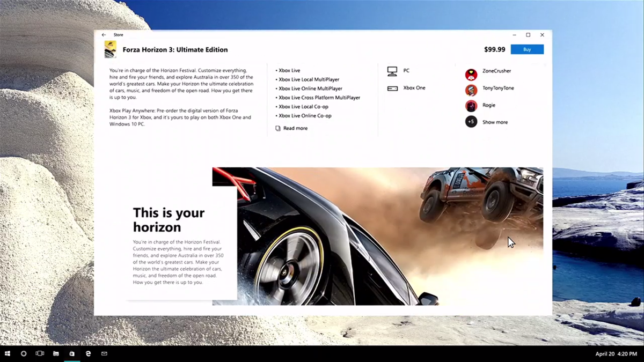Click the April 20 4:20 PM clock
Viewport: 644px width, 362px height.
617,354
